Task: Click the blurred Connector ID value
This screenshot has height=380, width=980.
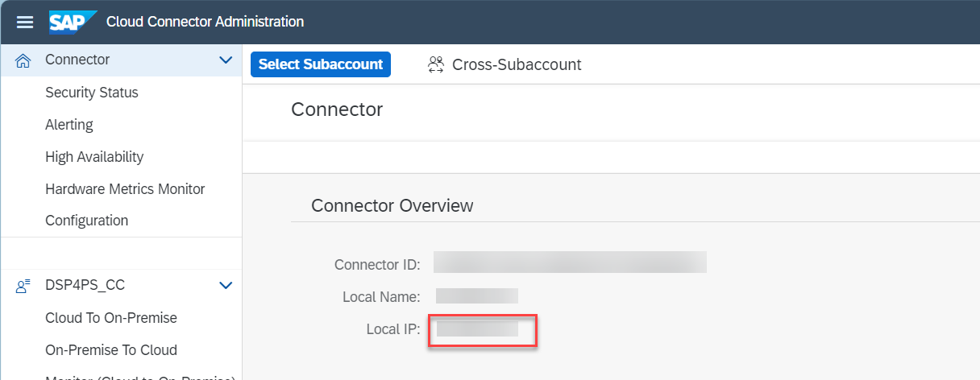Action: click(x=570, y=262)
